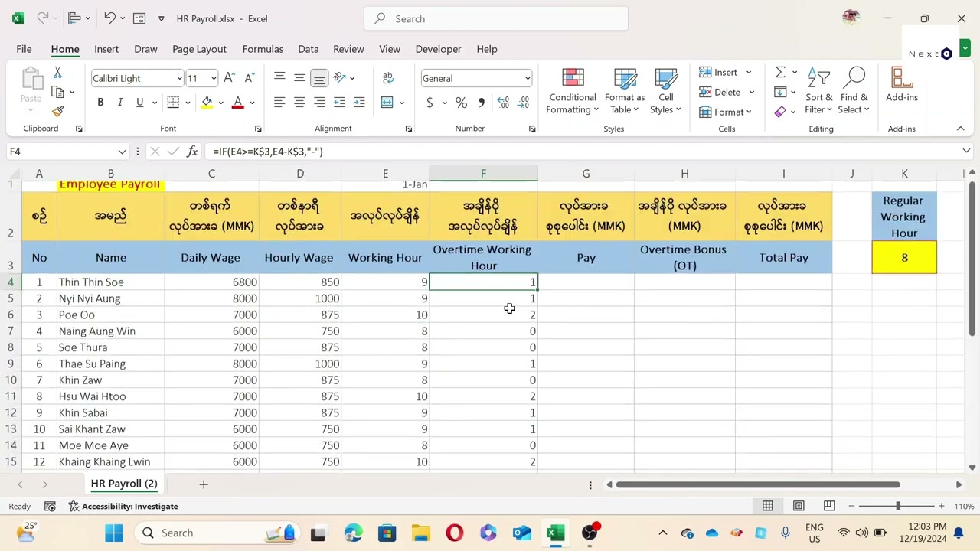The image size is (980, 551).
Task: Click Decrease Font Size icon
Action: click(250, 78)
